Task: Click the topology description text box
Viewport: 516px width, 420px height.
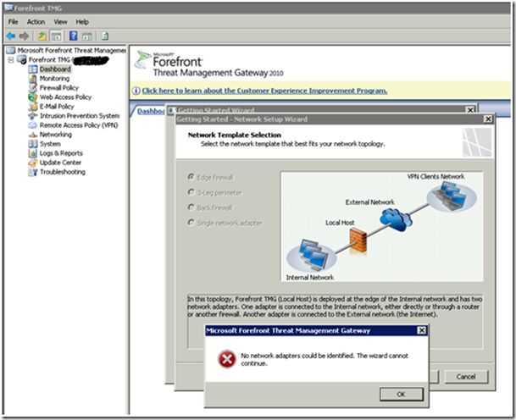Action: click(x=335, y=321)
